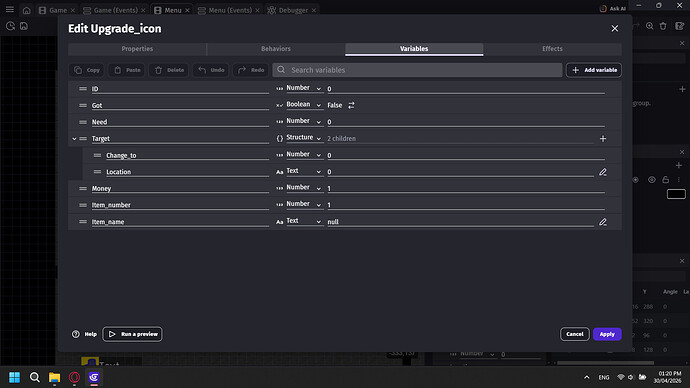The width and height of the screenshot is (690, 388).
Task: Switch to the Behaviors tab
Action: [276, 49]
